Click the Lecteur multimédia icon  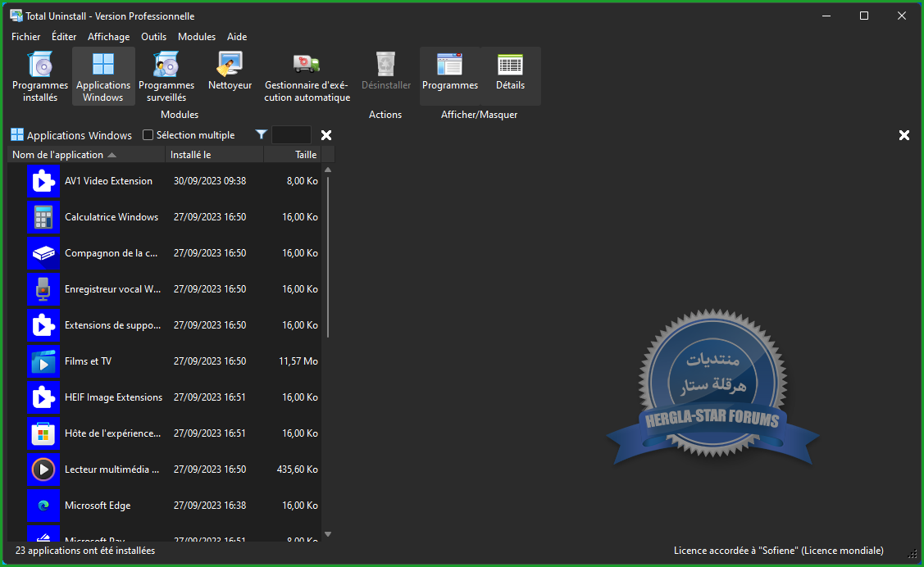click(43, 469)
